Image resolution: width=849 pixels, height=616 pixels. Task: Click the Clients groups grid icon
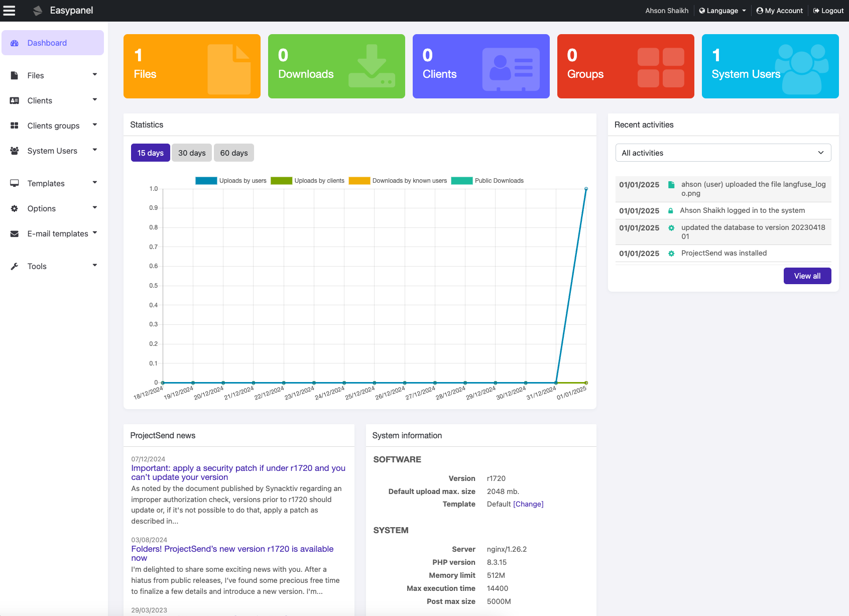tap(14, 125)
